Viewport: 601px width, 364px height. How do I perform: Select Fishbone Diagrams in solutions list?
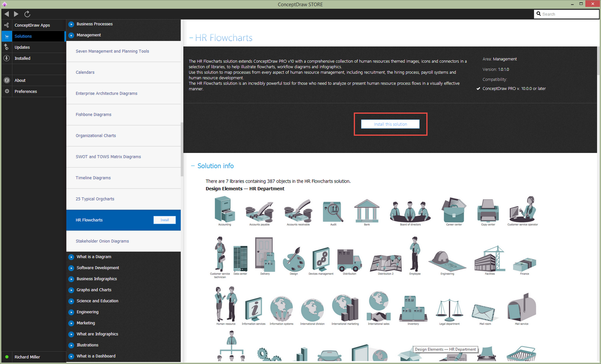coord(94,115)
